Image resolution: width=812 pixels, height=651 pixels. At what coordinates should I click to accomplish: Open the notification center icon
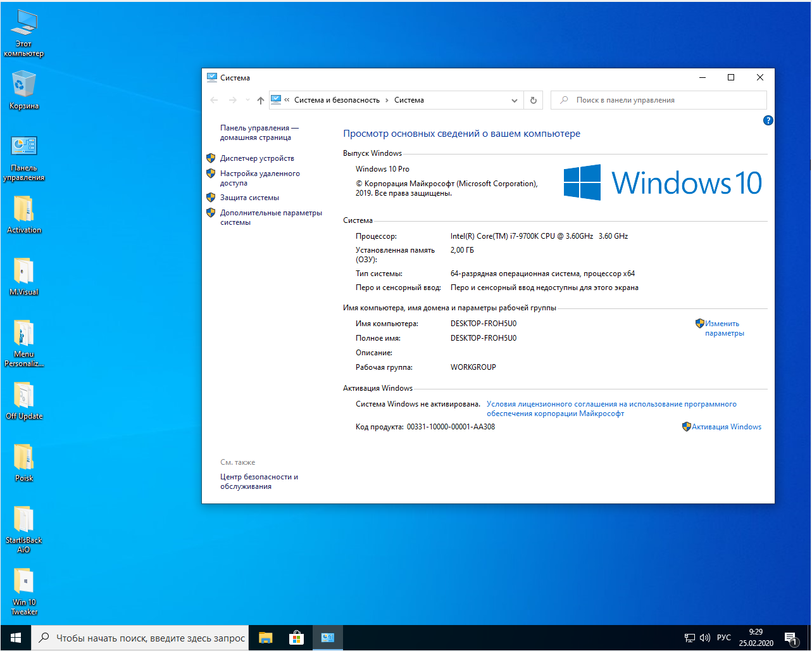pyautogui.click(x=791, y=638)
